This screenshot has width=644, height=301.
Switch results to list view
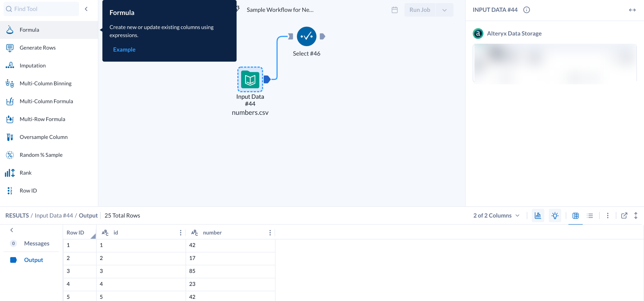(590, 216)
